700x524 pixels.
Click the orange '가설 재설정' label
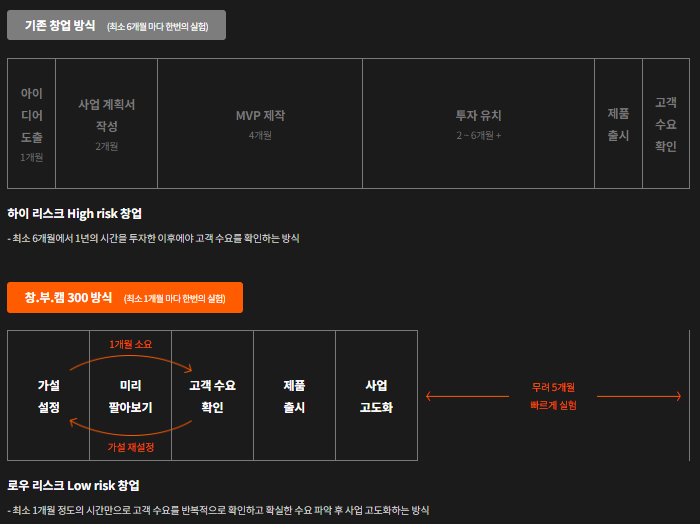pyautogui.click(x=130, y=447)
